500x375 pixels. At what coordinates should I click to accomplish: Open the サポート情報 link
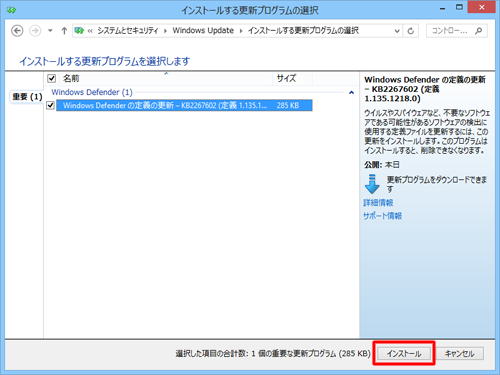tap(382, 216)
